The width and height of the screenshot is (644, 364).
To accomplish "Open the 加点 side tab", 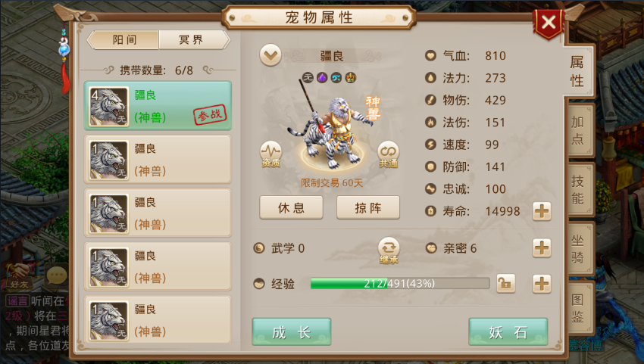I will point(579,130).
